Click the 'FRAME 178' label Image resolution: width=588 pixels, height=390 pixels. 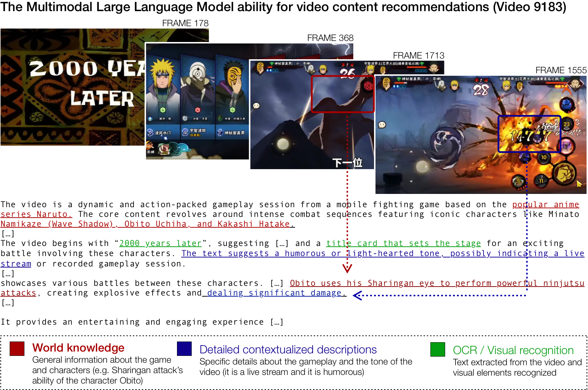pyautogui.click(x=185, y=23)
